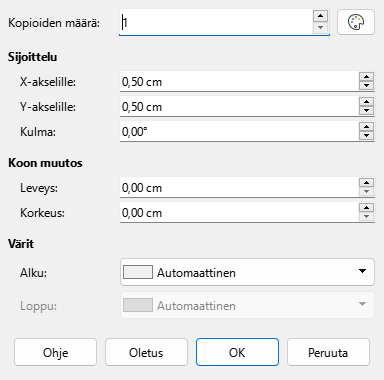Screen dimensions: 384x380
Task: Decrease the Kopioiden määrä value
Action: (320, 28)
